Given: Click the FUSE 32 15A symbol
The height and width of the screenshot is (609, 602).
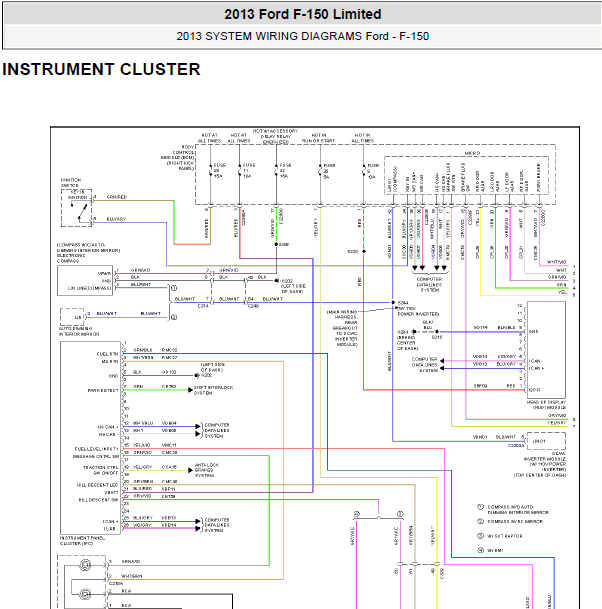Looking at the screenshot, I should pos(277,171).
